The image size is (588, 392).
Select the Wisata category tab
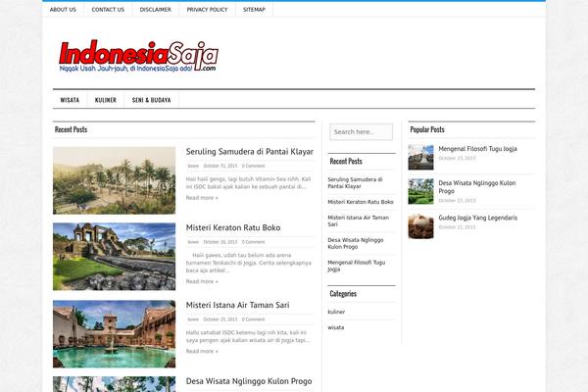coord(70,100)
